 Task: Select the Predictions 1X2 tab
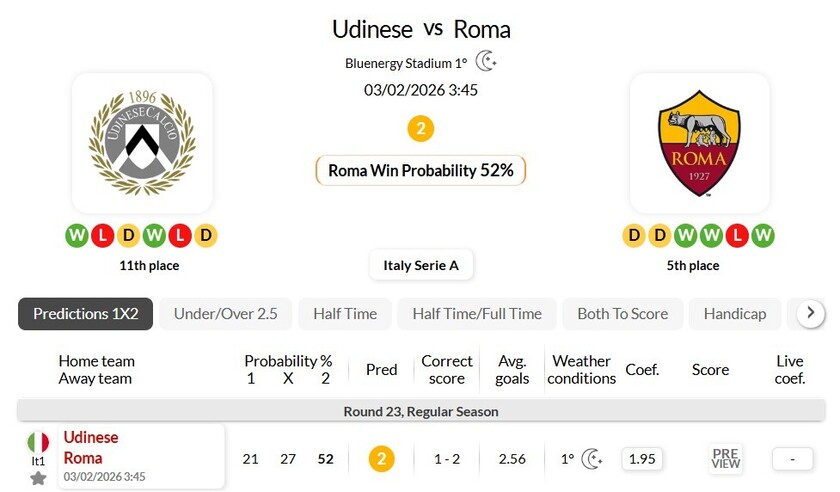[86, 314]
